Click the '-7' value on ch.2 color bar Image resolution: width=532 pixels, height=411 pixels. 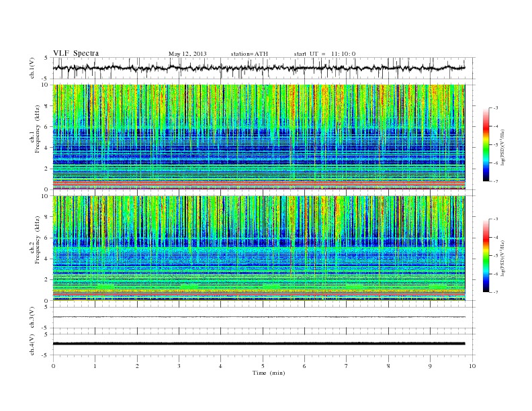(496, 292)
